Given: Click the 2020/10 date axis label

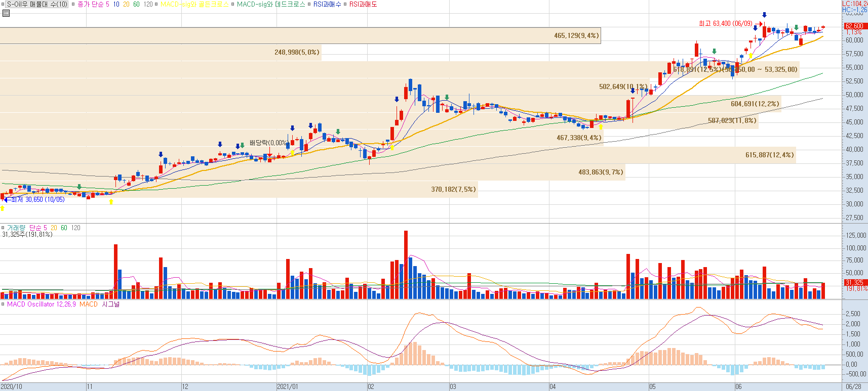Looking at the screenshot, I should [11, 386].
